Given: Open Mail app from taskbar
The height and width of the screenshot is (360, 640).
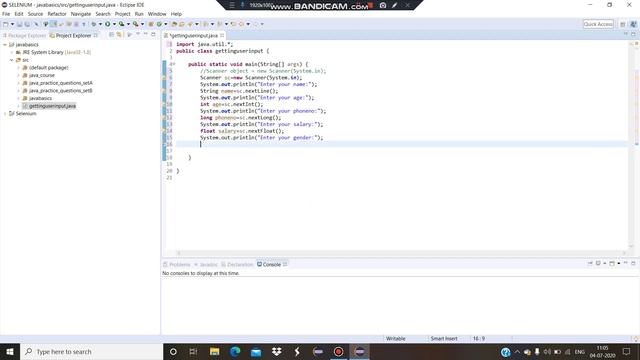Looking at the screenshot, I should [256, 351].
